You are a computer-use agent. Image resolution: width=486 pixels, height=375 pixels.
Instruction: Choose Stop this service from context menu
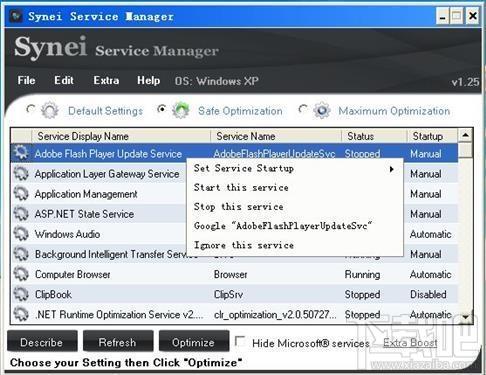point(295,207)
